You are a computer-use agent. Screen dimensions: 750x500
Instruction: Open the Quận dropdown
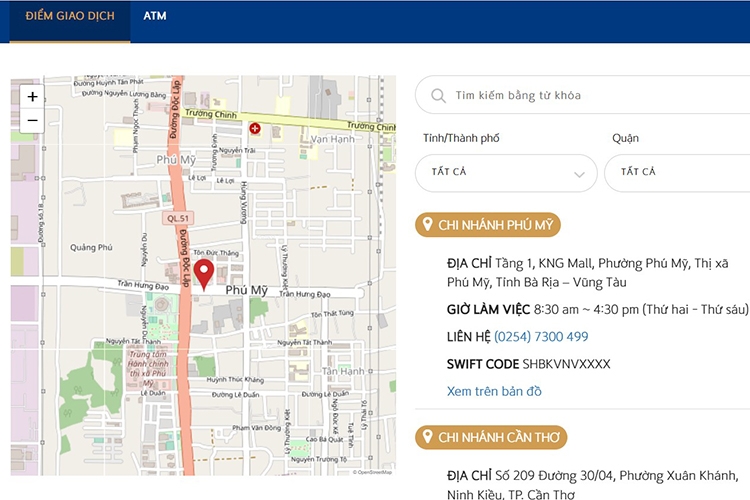tap(677, 173)
